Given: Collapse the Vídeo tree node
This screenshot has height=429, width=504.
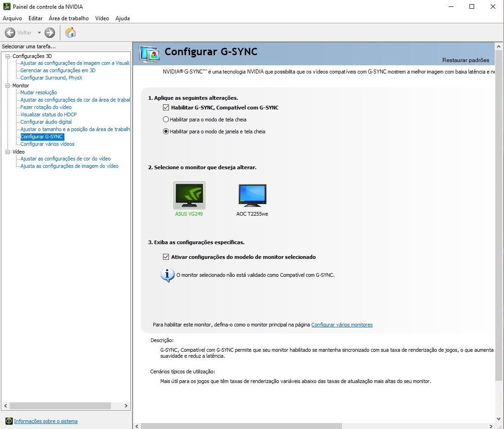Looking at the screenshot, I should tap(8, 152).
